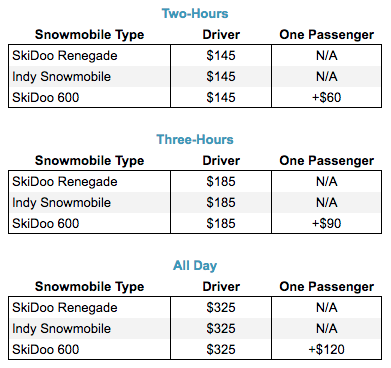Select SkiDoo Renegade in Three-Hours table
Viewport: 391px width, 368px height.
pyautogui.click(x=65, y=182)
